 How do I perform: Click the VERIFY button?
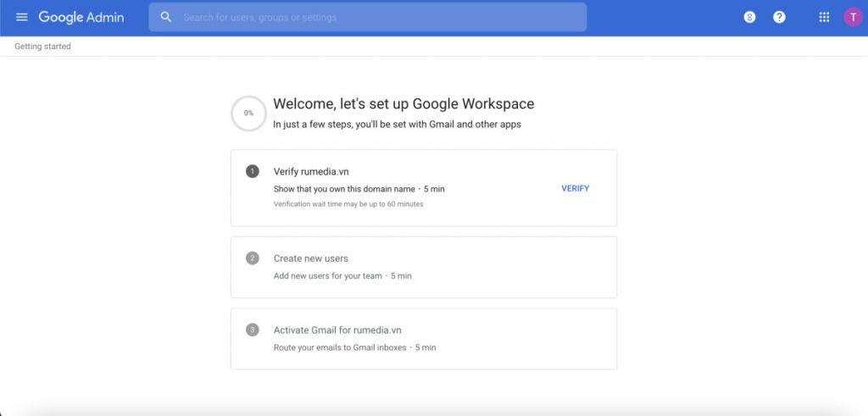(576, 188)
